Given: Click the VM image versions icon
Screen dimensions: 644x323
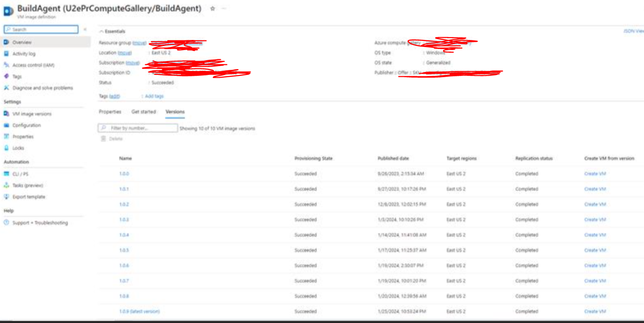Looking at the screenshot, I should pos(6,113).
